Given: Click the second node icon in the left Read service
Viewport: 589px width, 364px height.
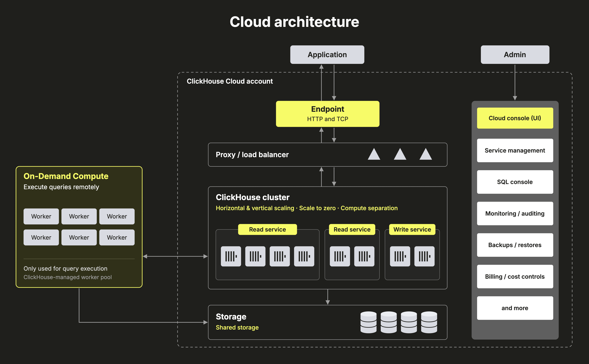Looking at the screenshot, I should tap(255, 256).
